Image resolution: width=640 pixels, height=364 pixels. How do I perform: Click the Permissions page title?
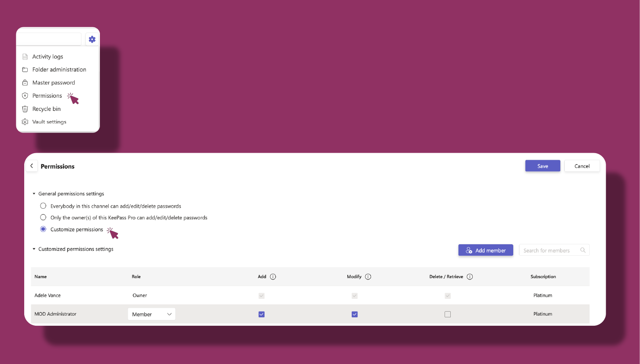(x=58, y=166)
